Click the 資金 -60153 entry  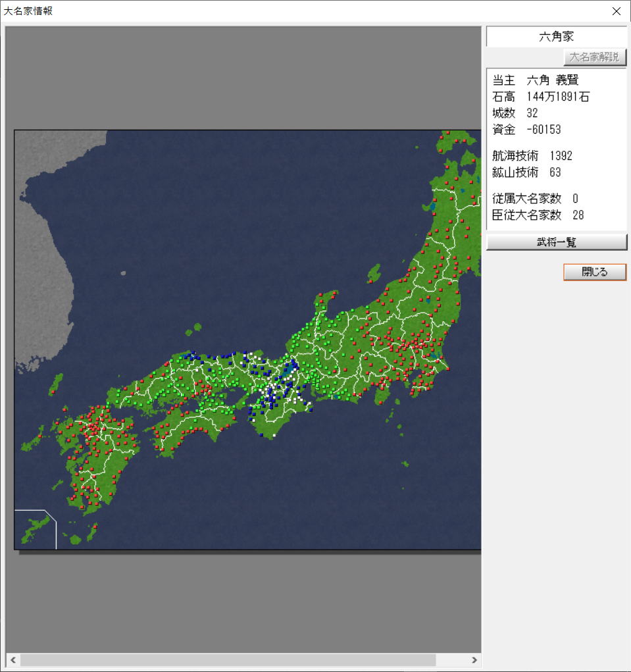click(526, 130)
